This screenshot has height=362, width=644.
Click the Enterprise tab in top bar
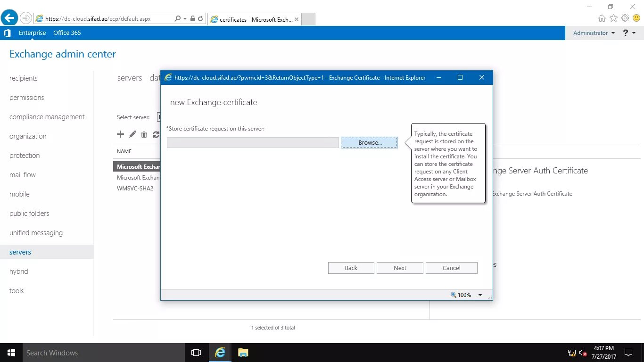(x=33, y=33)
